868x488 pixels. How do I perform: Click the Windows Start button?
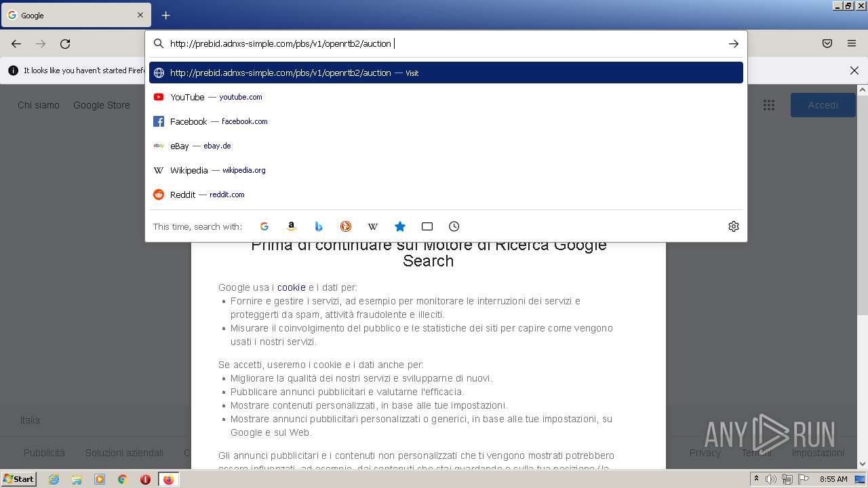[x=18, y=479]
